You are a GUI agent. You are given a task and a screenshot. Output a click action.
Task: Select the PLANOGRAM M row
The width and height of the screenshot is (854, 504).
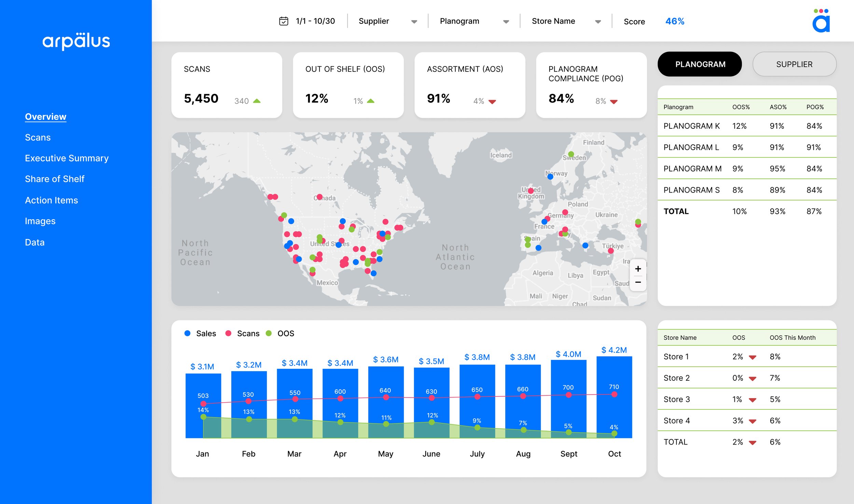click(747, 169)
